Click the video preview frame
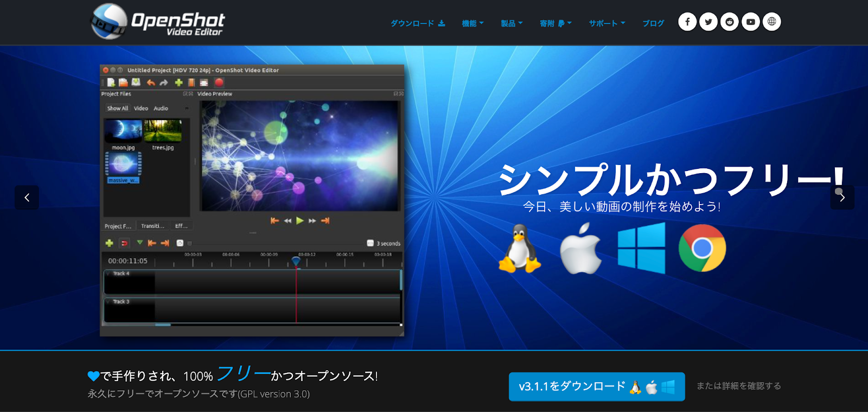The image size is (868, 412). coord(299,156)
